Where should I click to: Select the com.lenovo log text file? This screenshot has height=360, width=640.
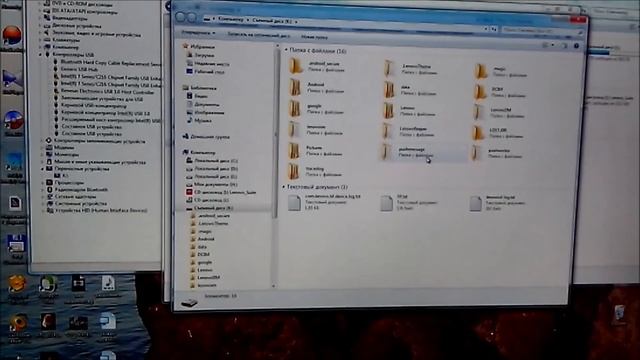(x=325, y=202)
